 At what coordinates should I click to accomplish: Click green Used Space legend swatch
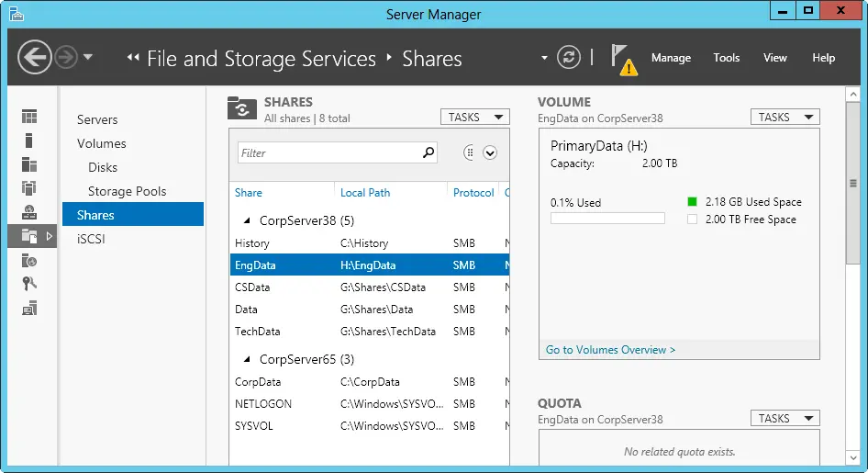tap(692, 202)
